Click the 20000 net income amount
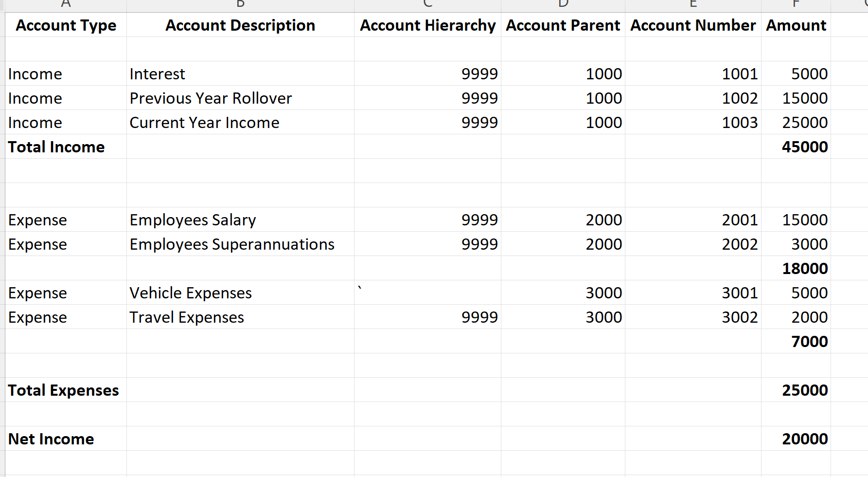868x477 pixels. 796,439
